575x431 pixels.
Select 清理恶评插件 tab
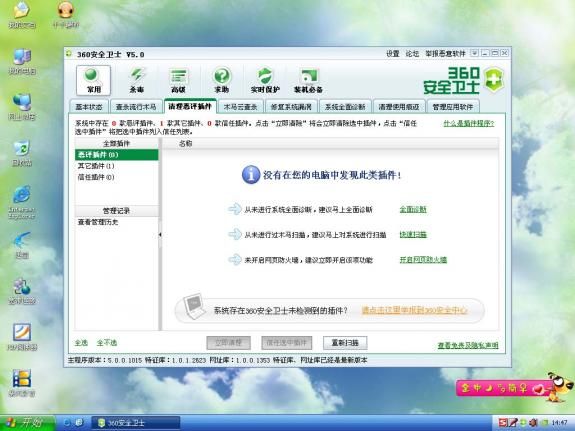point(190,106)
